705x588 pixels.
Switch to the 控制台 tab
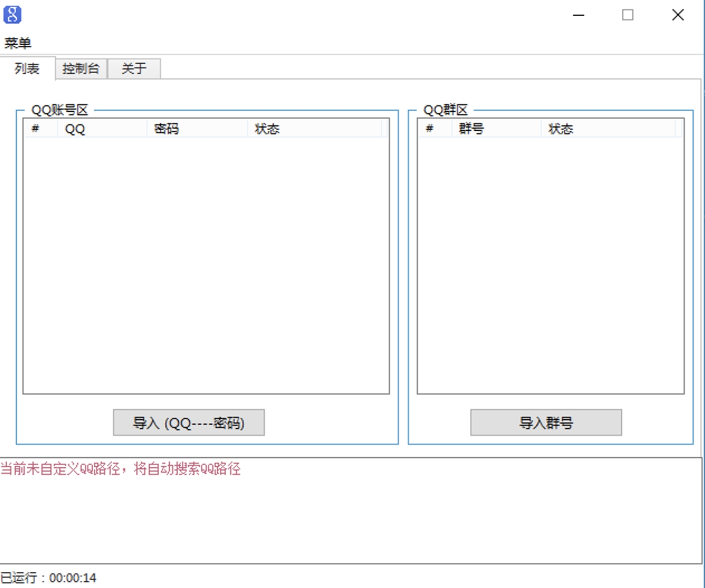[x=81, y=69]
